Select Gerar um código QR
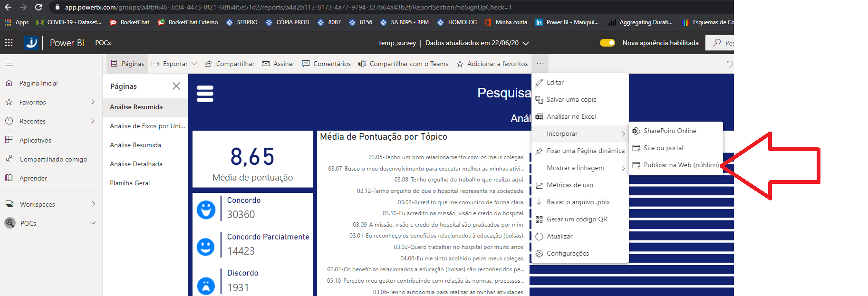The height and width of the screenshot is (296, 868). point(580,219)
